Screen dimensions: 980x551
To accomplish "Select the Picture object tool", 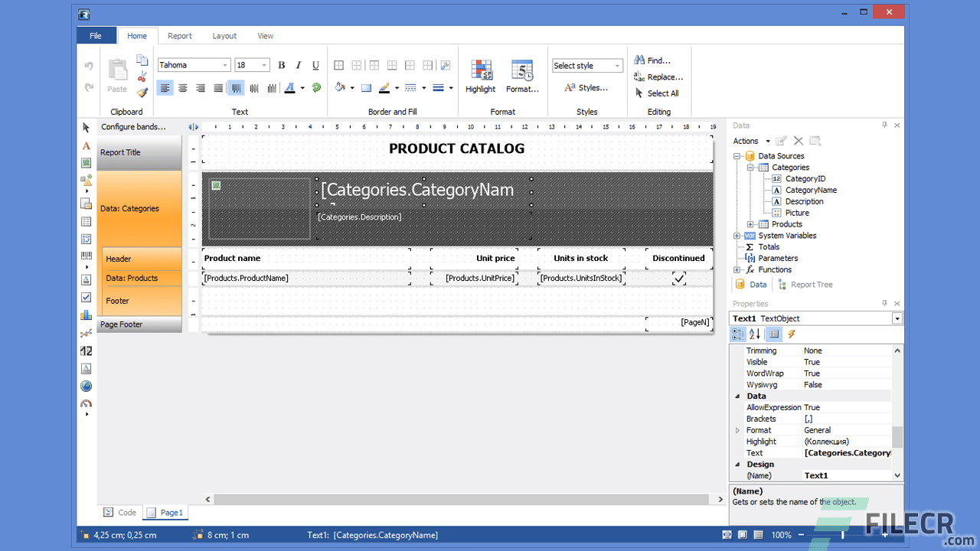I will click(x=87, y=163).
